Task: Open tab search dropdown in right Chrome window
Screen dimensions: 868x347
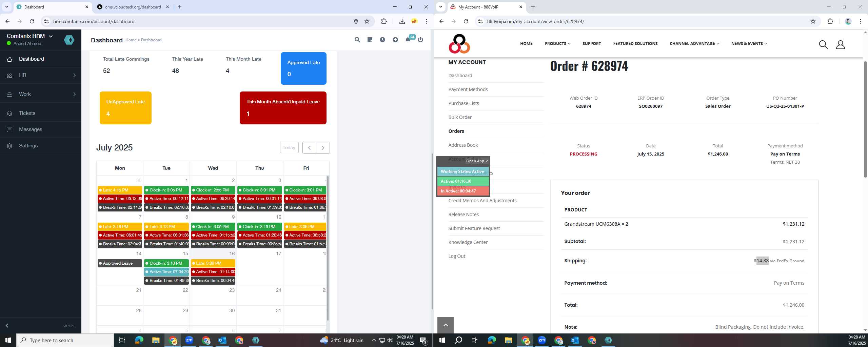Action: (x=440, y=7)
